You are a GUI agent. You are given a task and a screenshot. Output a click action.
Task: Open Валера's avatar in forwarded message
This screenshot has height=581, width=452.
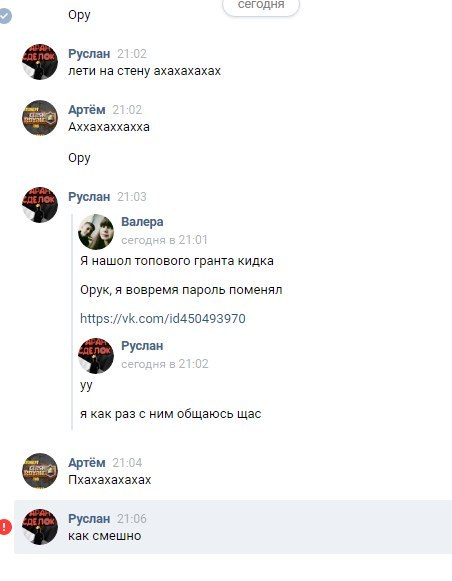96,232
